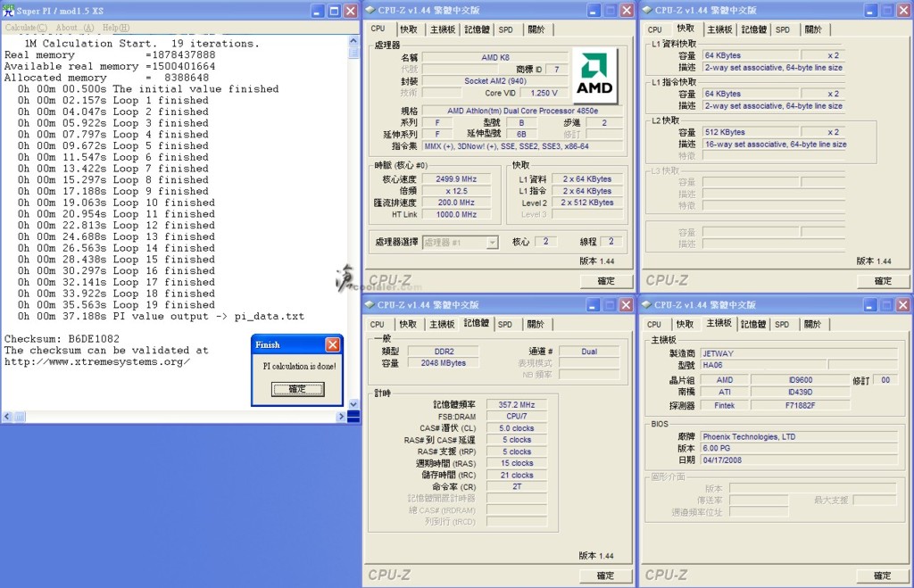
Task: Click the Core VID 1.250 V value
Action: point(544,93)
